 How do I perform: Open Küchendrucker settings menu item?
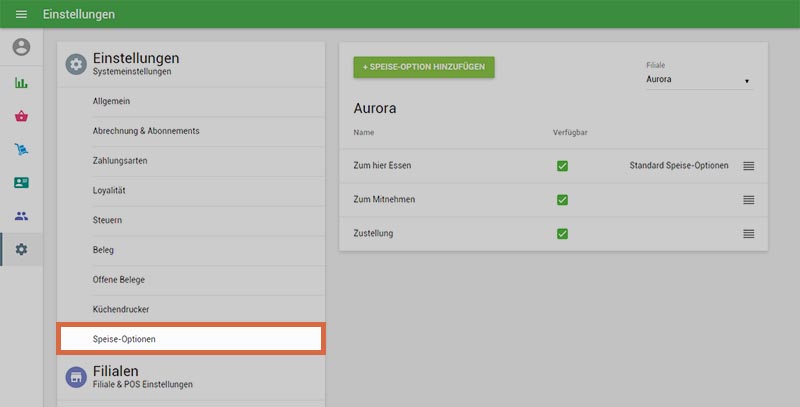(120, 310)
